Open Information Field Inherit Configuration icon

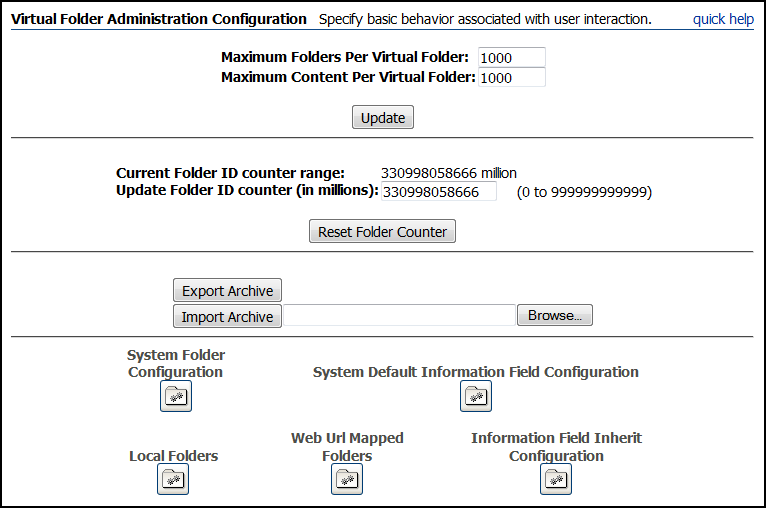coord(556,479)
